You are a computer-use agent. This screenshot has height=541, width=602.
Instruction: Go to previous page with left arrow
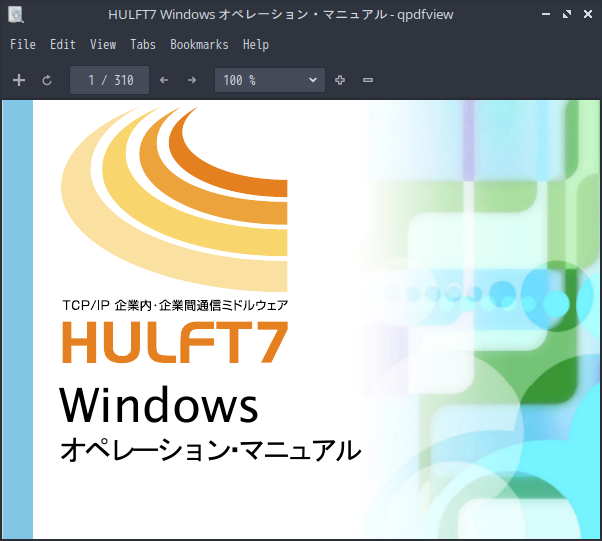click(164, 80)
